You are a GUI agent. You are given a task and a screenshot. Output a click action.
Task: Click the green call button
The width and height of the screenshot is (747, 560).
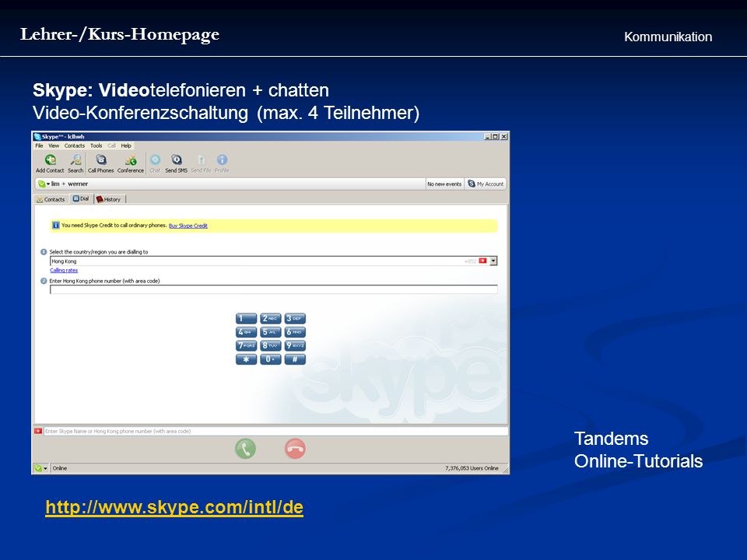(245, 449)
